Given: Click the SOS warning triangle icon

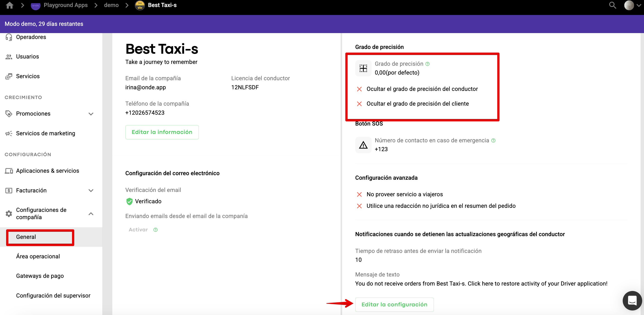Looking at the screenshot, I should click(x=363, y=145).
